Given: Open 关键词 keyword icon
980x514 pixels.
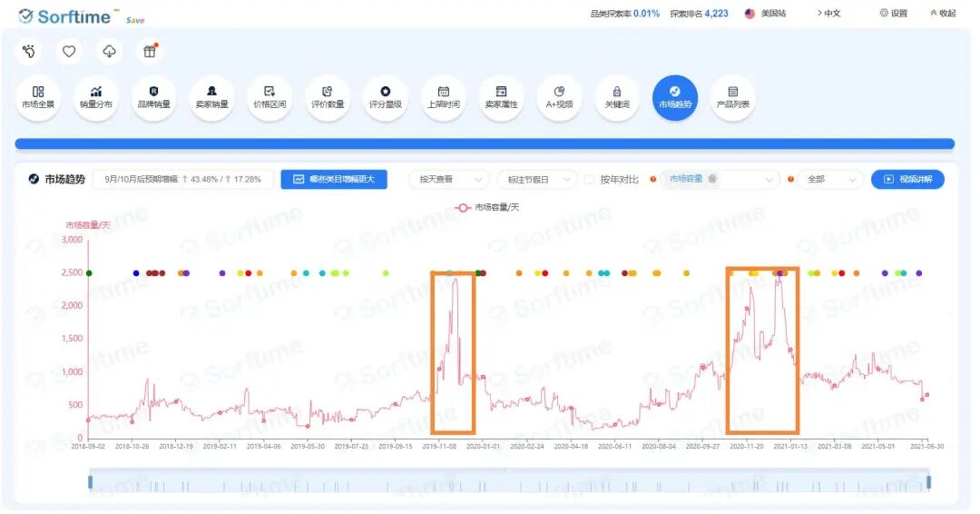Looking at the screenshot, I should (618, 97).
